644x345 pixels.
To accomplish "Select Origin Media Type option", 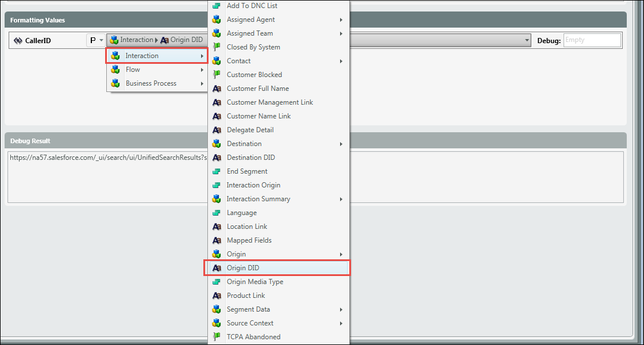I will click(254, 282).
